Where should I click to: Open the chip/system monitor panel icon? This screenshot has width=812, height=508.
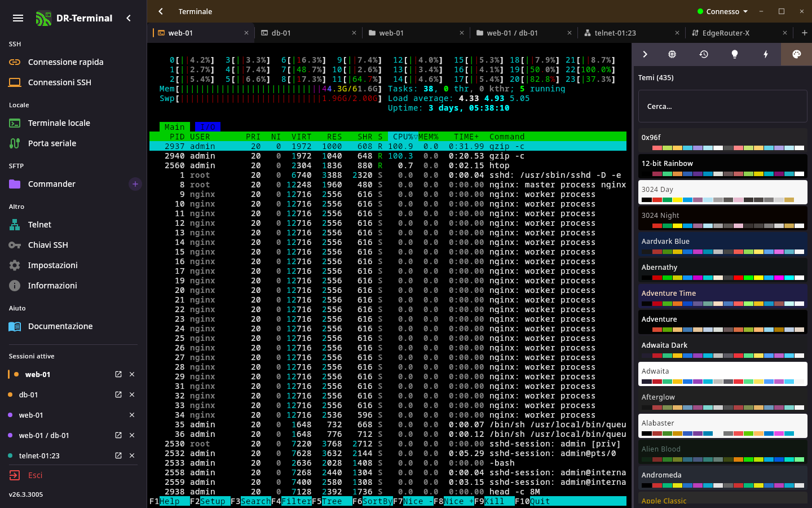click(672, 54)
